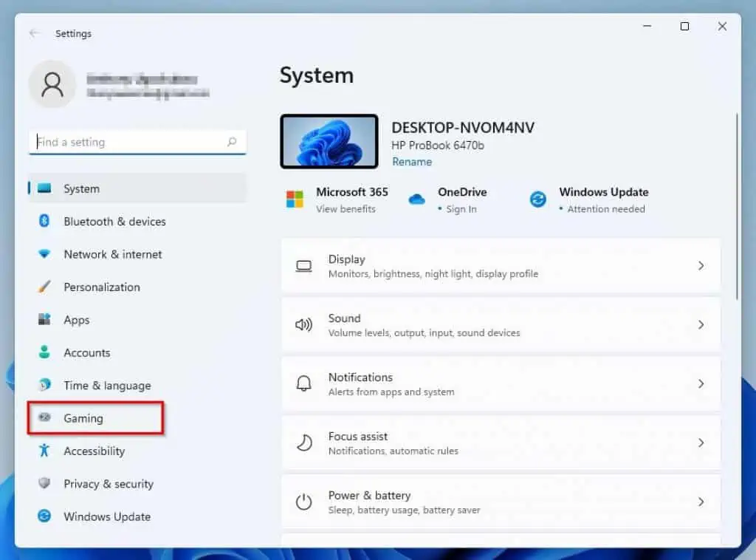Image resolution: width=756 pixels, height=560 pixels.
Task: Click the Bluetooth & devices icon
Action: click(x=44, y=221)
